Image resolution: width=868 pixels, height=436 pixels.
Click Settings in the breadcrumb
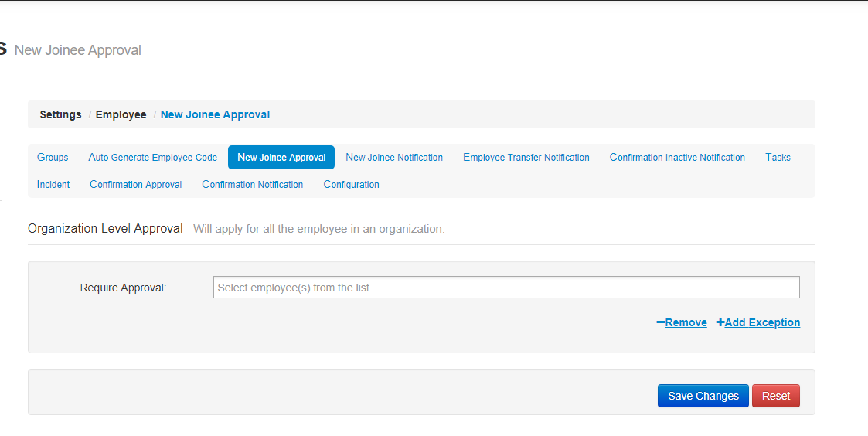(x=60, y=114)
